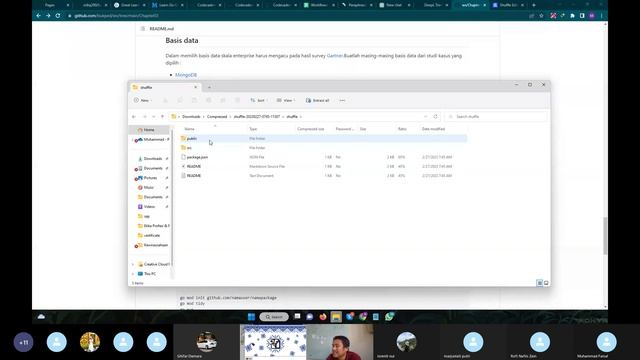Open Music in the navigation pane

(149, 187)
